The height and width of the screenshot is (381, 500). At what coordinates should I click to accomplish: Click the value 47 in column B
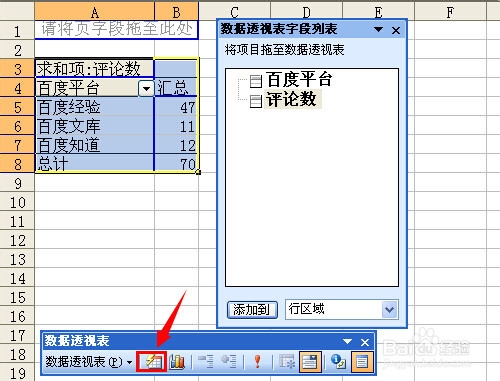coord(176,107)
